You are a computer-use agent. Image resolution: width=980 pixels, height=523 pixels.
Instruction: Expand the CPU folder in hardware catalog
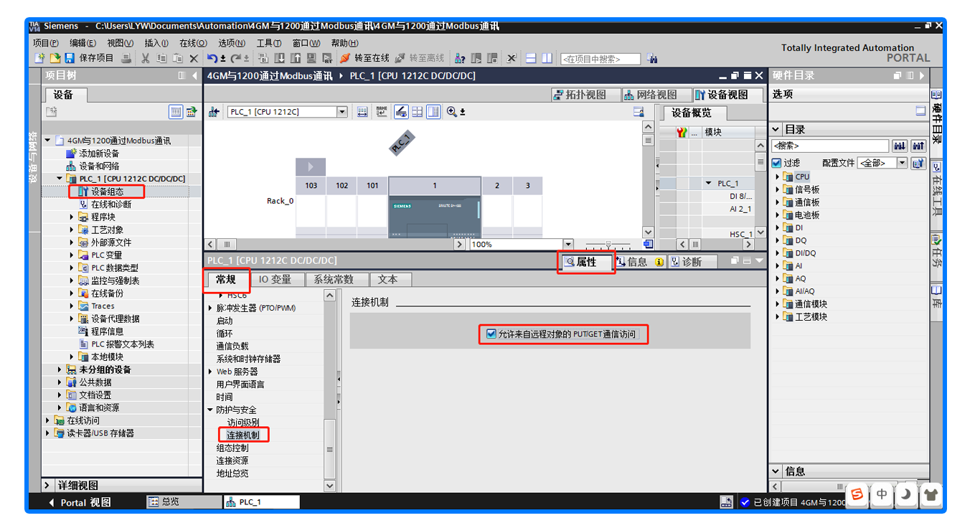coord(777,176)
